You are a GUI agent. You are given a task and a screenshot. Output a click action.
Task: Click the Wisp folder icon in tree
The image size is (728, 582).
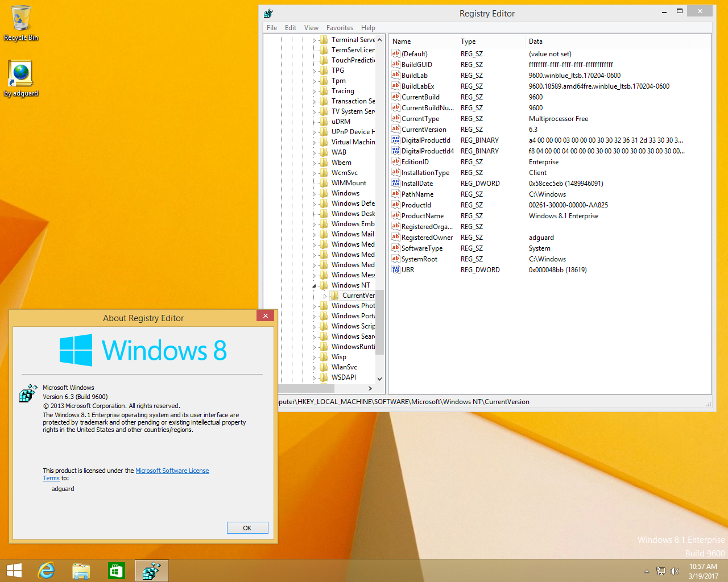(x=324, y=357)
